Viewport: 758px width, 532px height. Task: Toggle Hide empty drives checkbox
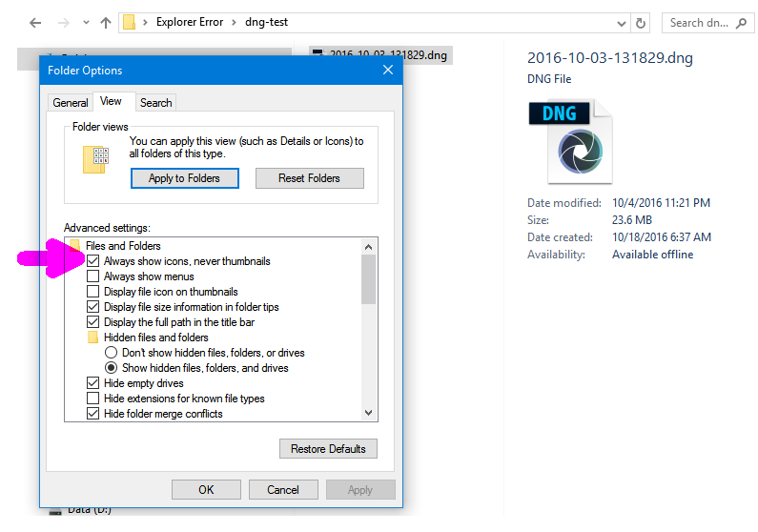(x=92, y=383)
